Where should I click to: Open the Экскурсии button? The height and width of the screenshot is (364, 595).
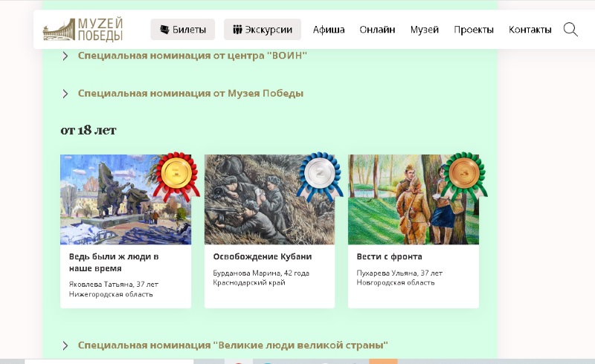tap(263, 29)
